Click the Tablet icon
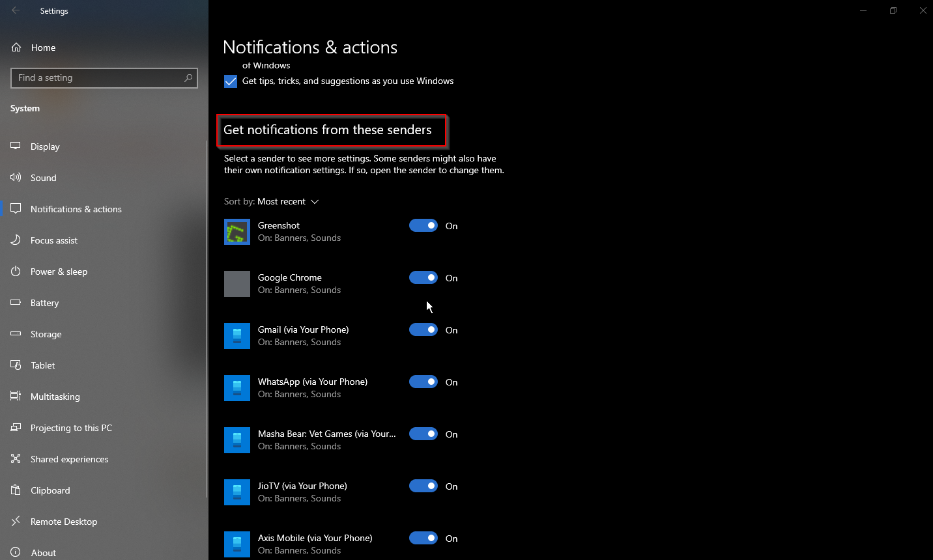This screenshot has width=933, height=560. (x=16, y=365)
